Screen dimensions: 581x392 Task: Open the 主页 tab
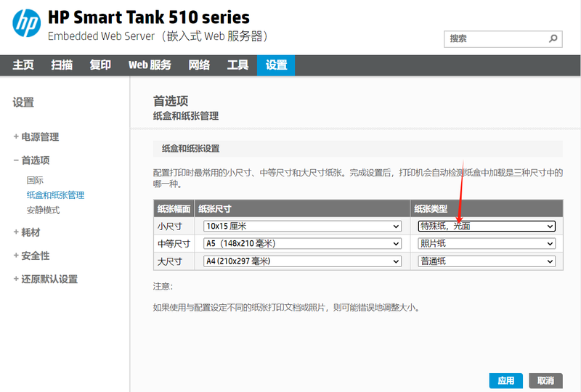click(23, 65)
